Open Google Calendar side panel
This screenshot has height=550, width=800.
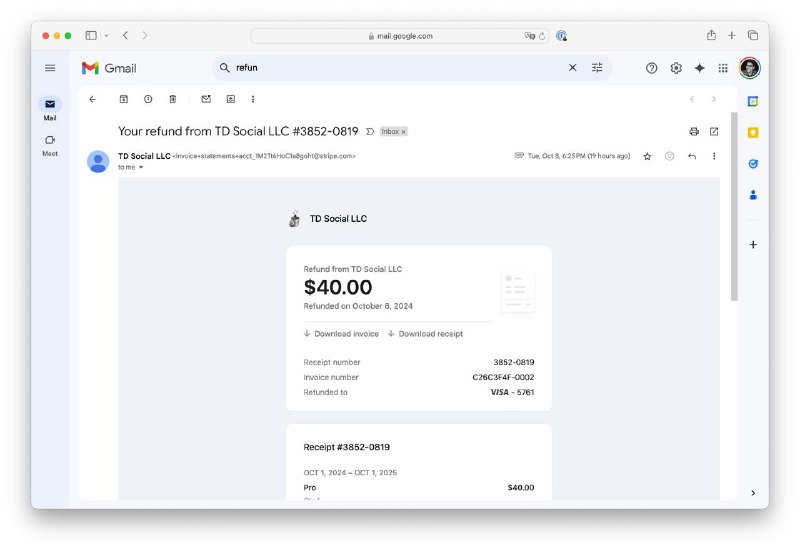(x=753, y=101)
